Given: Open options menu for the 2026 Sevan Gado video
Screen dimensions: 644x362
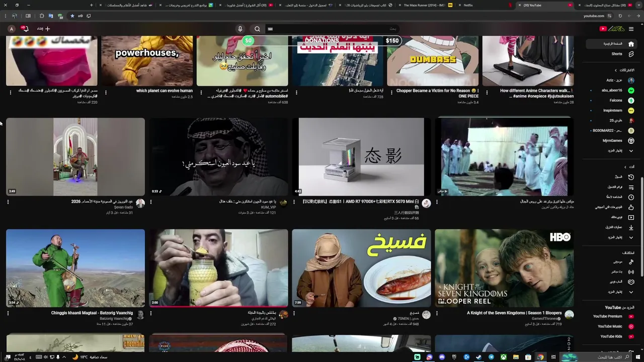Looking at the screenshot, I should pyautogui.click(x=8, y=202).
